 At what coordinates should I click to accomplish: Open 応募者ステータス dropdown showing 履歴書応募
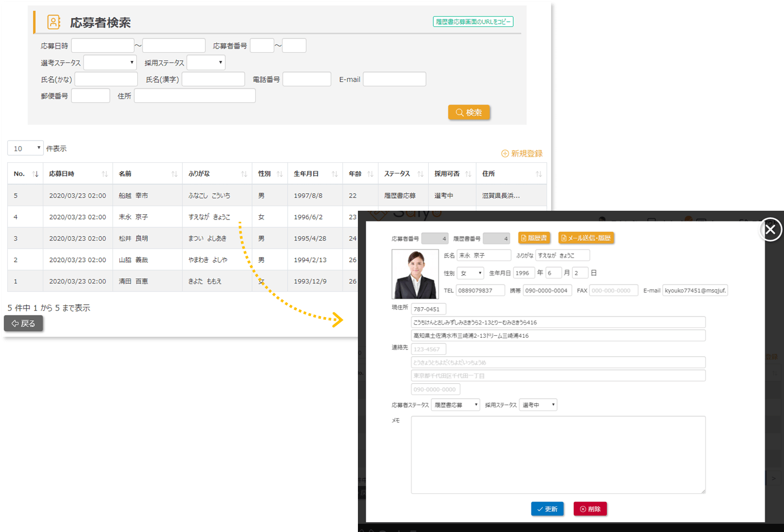[x=455, y=405]
